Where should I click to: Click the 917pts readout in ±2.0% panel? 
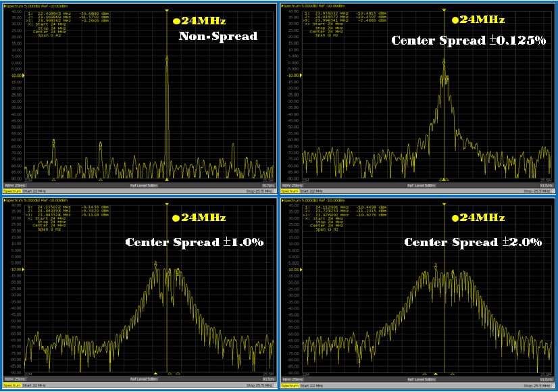pos(546,380)
